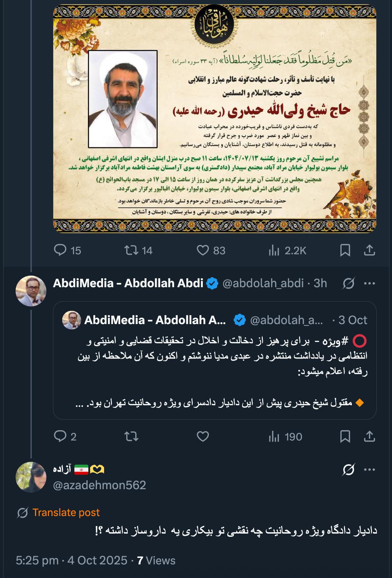Open the @azadehmon562 profile handle
Image resolution: width=392 pixels, height=578 pixels.
pos(99,485)
